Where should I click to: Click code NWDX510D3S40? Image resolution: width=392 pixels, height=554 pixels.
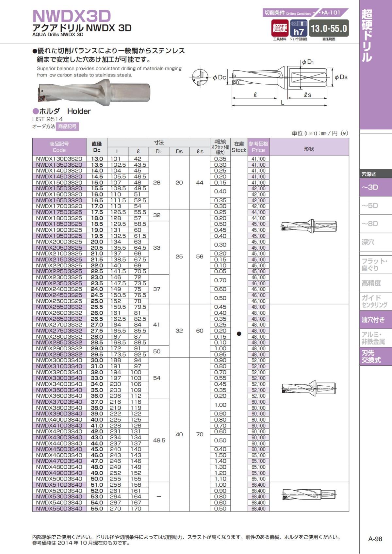[x=59, y=485]
